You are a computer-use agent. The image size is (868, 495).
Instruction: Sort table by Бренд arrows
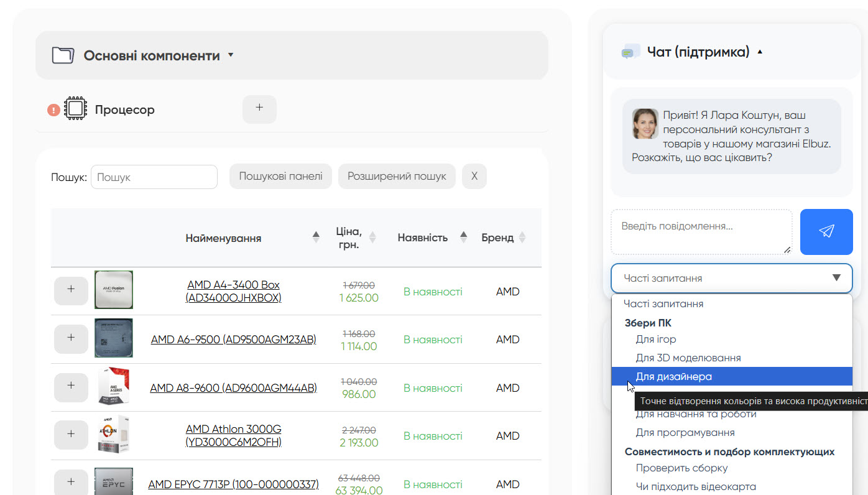tap(522, 237)
